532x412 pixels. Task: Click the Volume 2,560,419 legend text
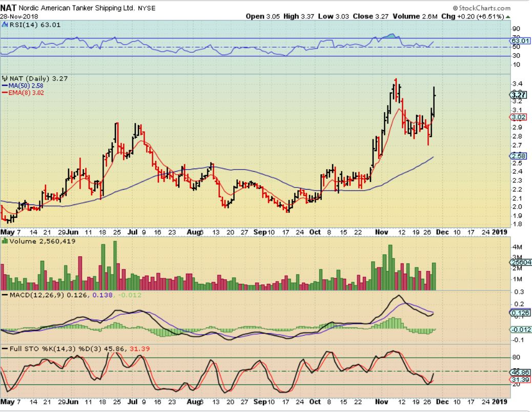tap(43, 241)
